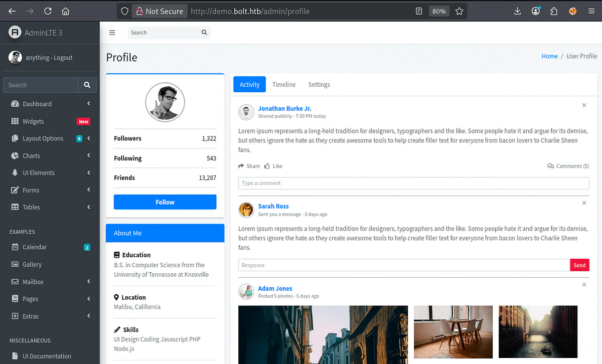Bookmark this page with the star icon
602x364 pixels.
coord(459,11)
